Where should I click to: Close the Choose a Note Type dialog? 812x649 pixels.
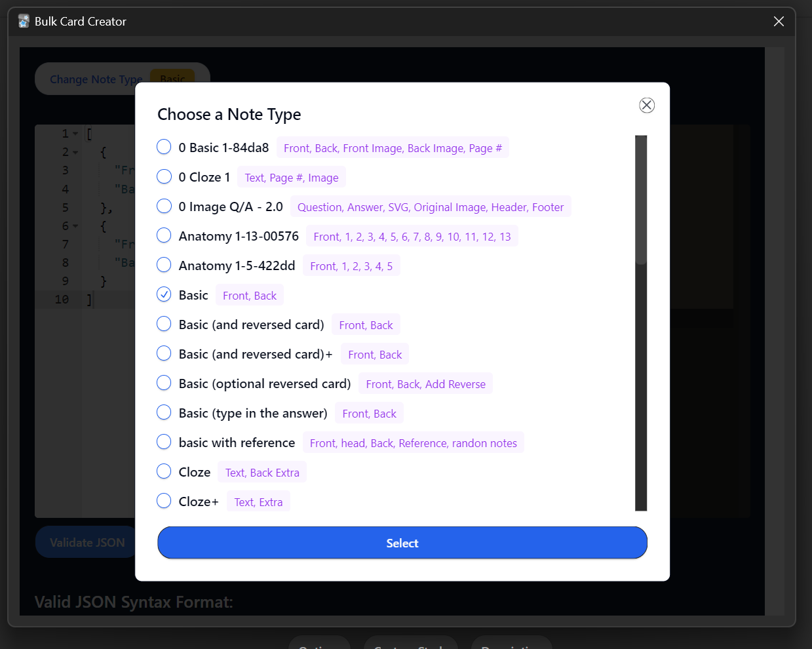646,106
